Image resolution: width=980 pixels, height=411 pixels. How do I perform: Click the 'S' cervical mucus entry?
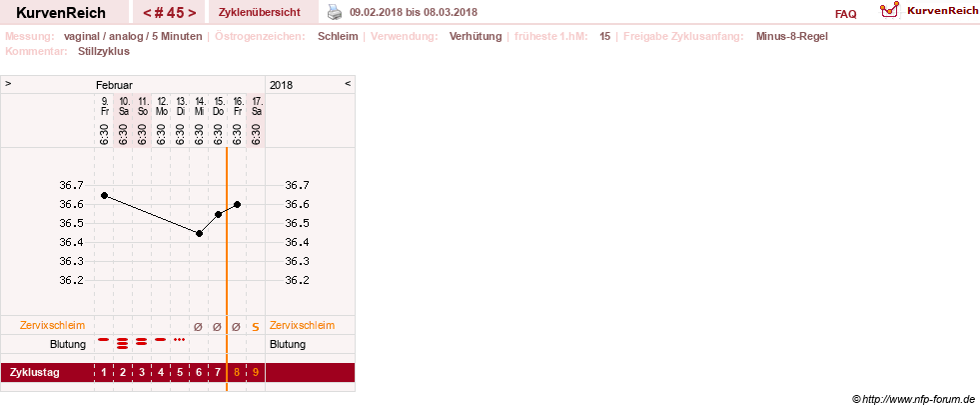click(256, 327)
